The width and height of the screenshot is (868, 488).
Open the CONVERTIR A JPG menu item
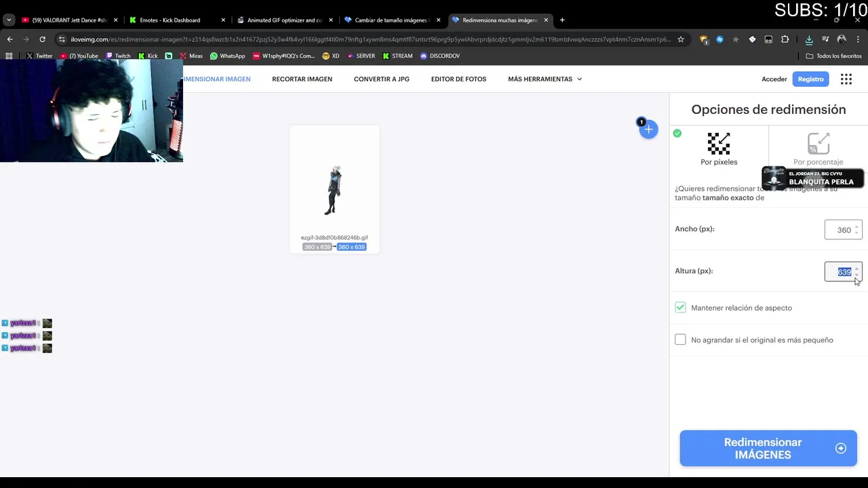tap(382, 79)
